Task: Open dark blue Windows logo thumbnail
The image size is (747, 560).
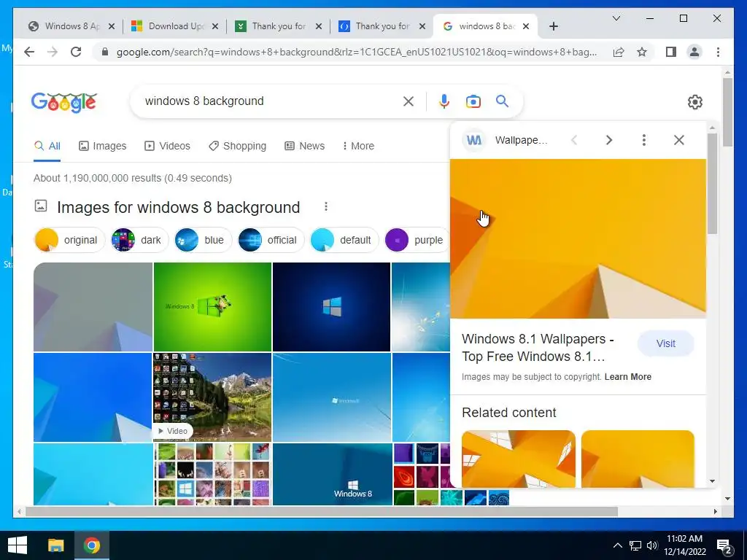Action: (x=332, y=307)
